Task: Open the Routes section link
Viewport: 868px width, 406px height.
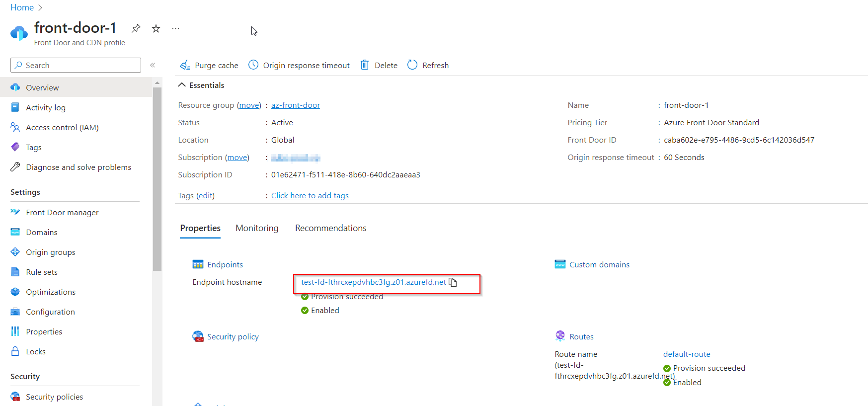Action: tap(581, 337)
